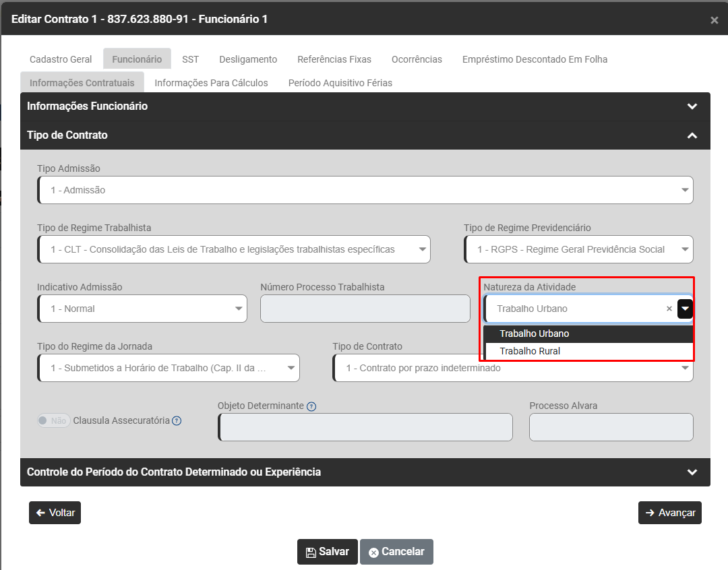This screenshot has width=728, height=570.
Task: Clear the Natureza da Atividade selection
Action: [x=669, y=309]
